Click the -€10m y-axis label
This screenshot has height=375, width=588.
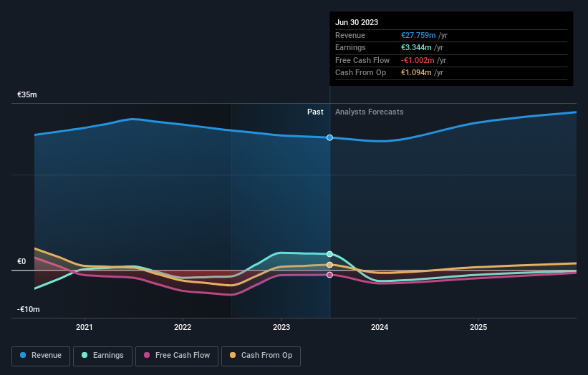[28, 309]
